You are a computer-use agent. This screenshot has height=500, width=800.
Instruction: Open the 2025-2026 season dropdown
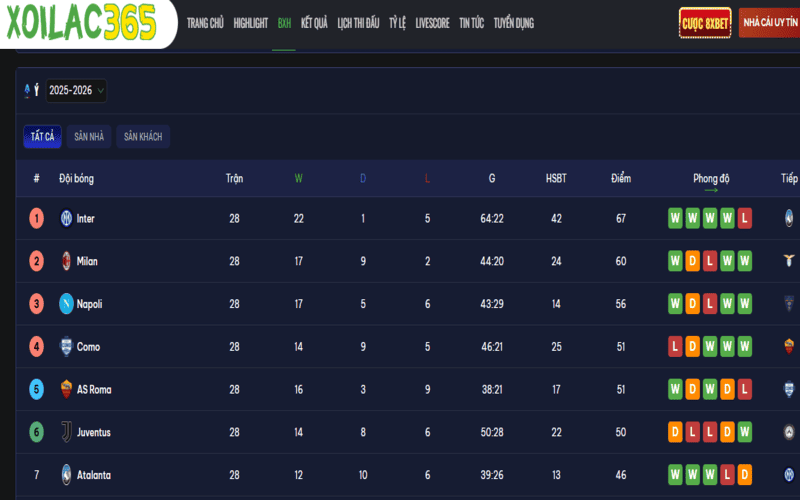(76, 91)
